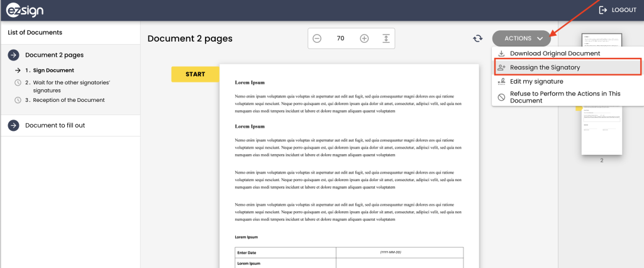This screenshot has width=644, height=268.
Task: Choose Refuse to Perform the Actions option
Action: click(565, 97)
